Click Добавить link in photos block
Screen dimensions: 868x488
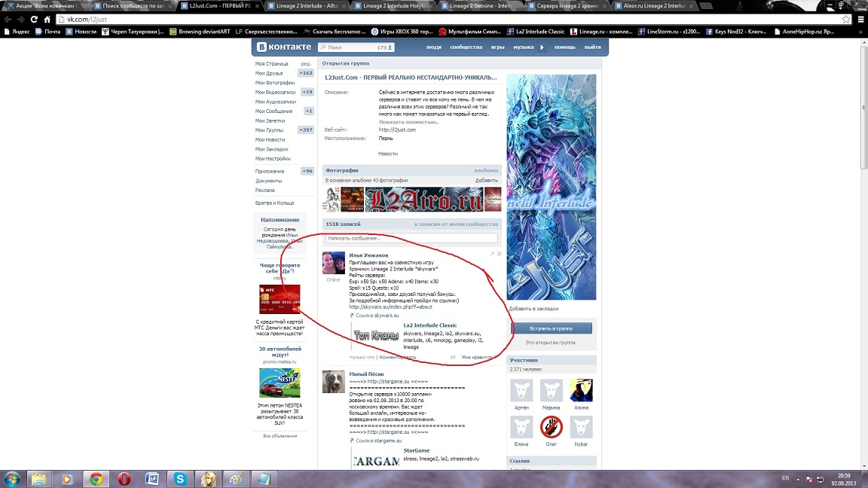click(487, 181)
